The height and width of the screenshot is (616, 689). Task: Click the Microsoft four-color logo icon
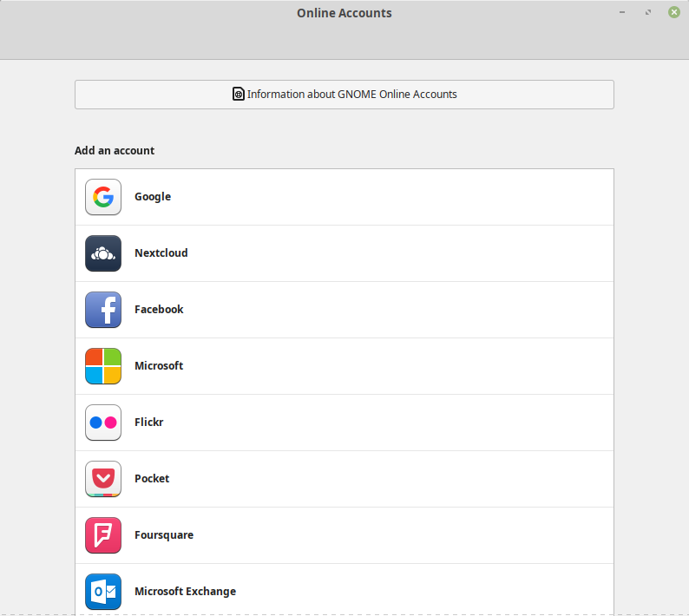click(x=103, y=366)
